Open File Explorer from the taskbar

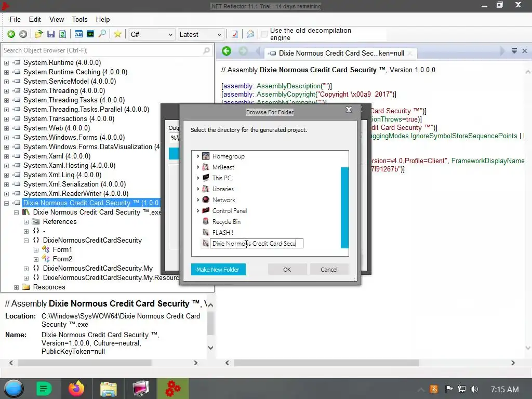click(x=109, y=389)
